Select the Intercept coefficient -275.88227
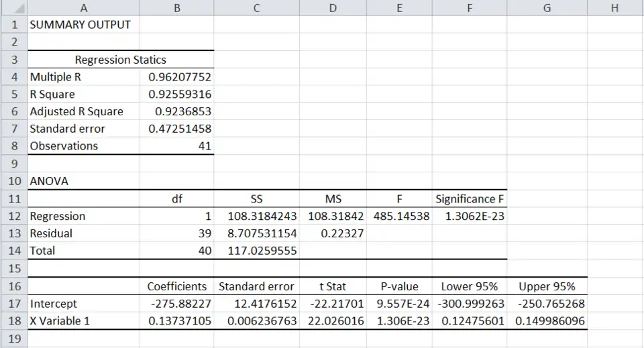Image resolution: width=644 pixels, height=348 pixels. pyautogui.click(x=177, y=304)
